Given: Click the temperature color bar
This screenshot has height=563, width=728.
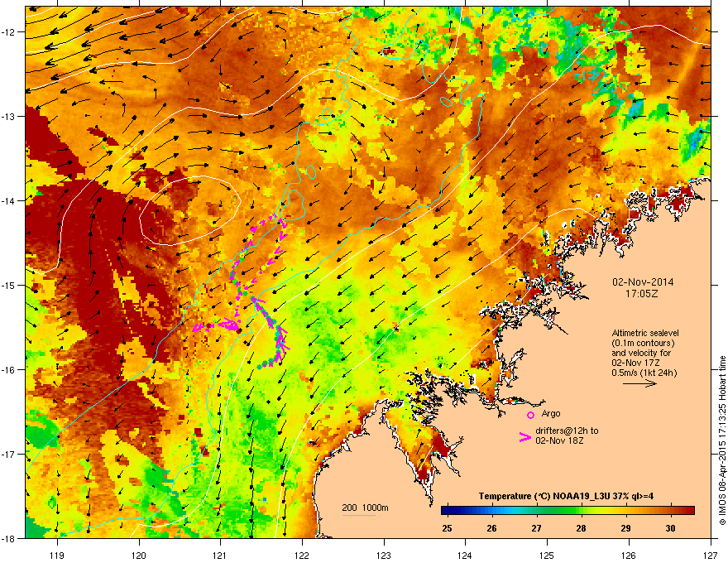Looking at the screenshot, I should pyautogui.click(x=568, y=510).
